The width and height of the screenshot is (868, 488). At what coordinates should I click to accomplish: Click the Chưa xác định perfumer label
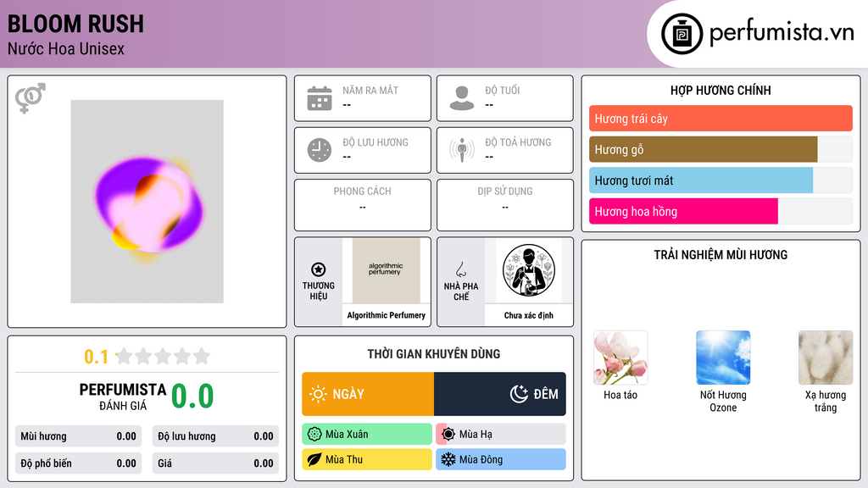click(529, 315)
